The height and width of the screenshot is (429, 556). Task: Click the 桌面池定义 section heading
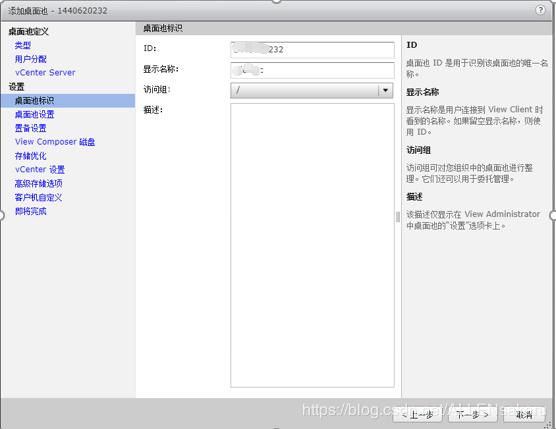pyautogui.click(x=28, y=32)
